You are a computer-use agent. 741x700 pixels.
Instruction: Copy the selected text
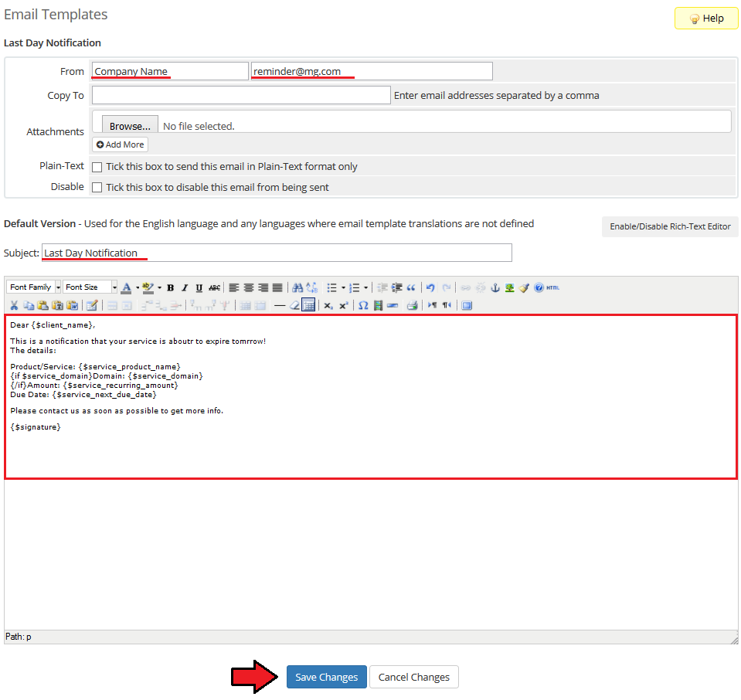pyautogui.click(x=29, y=306)
